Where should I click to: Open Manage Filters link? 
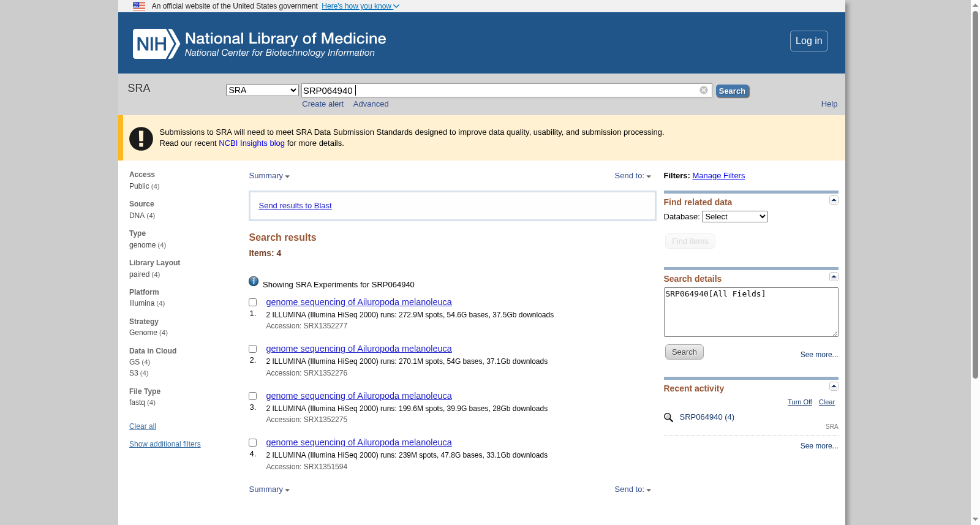point(718,176)
